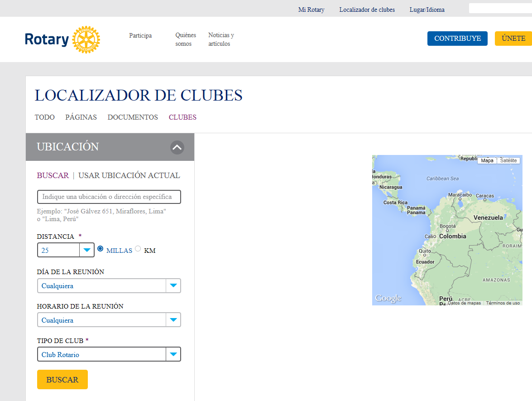Switch to the Documentos tab
The width and height of the screenshot is (532, 401).
pyautogui.click(x=133, y=117)
